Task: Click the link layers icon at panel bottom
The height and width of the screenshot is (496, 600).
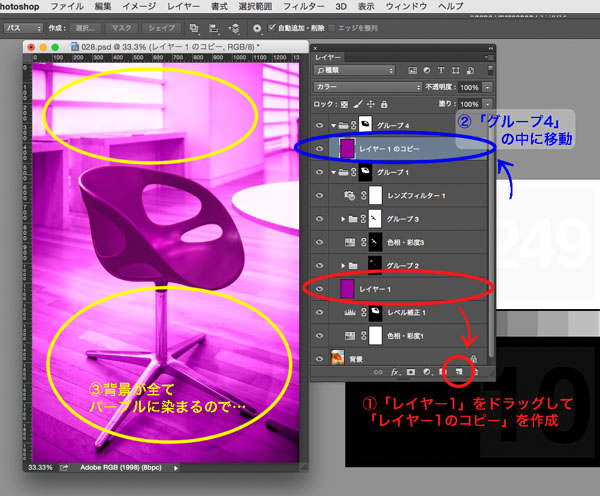Action: [x=380, y=371]
